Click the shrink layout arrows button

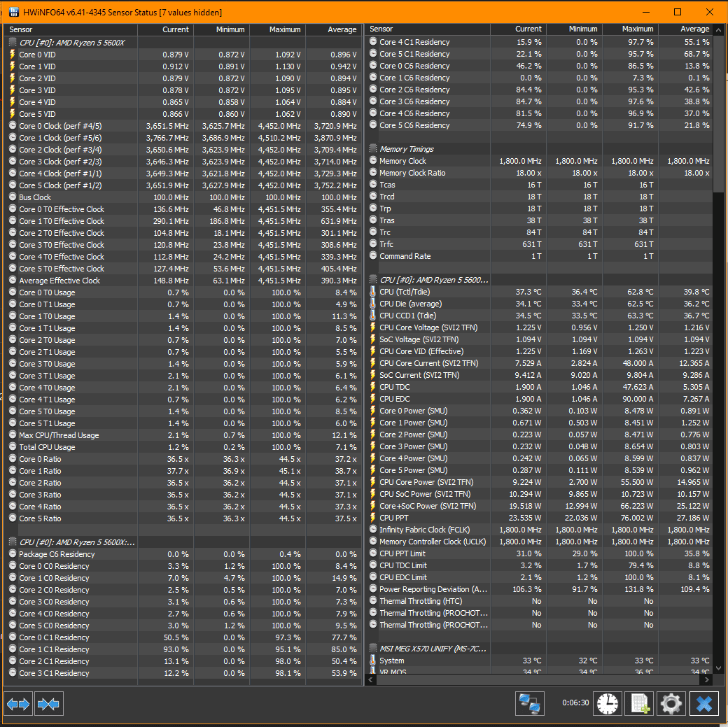49,704
